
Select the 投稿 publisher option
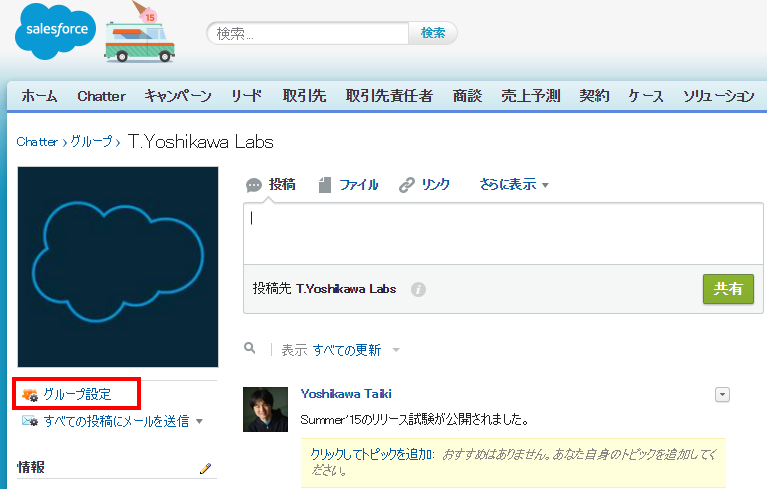(282, 185)
